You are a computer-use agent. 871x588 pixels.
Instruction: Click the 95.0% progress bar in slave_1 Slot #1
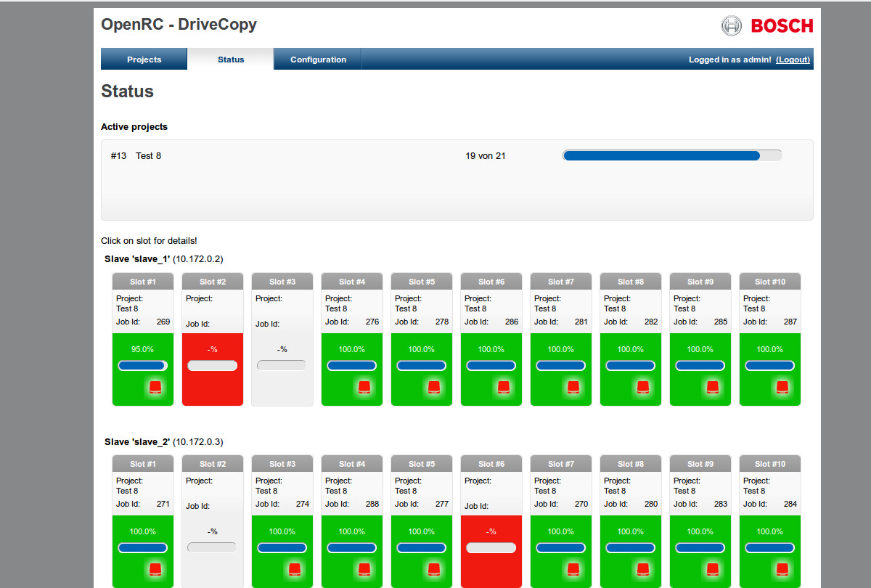click(x=143, y=366)
